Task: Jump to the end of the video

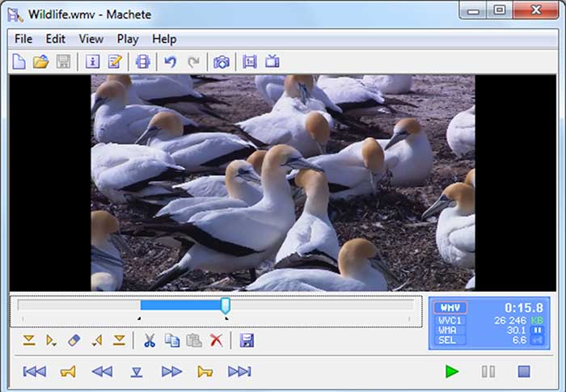Action: pos(239,372)
